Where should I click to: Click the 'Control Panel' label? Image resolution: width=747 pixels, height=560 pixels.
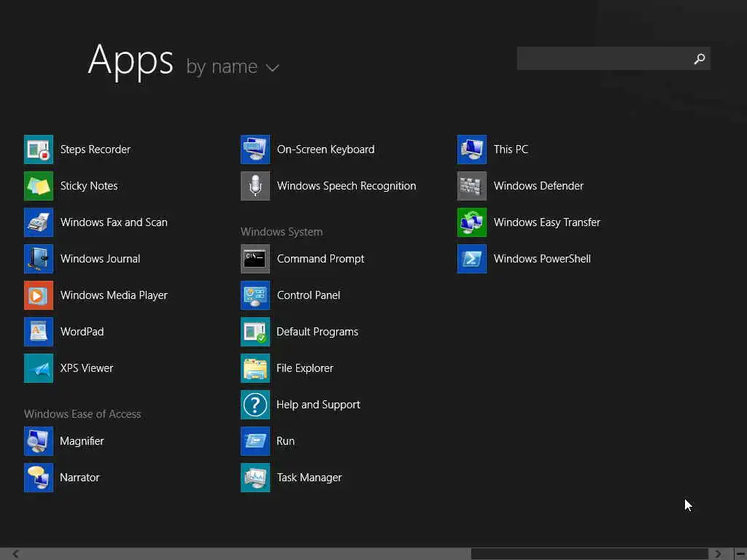(x=309, y=295)
